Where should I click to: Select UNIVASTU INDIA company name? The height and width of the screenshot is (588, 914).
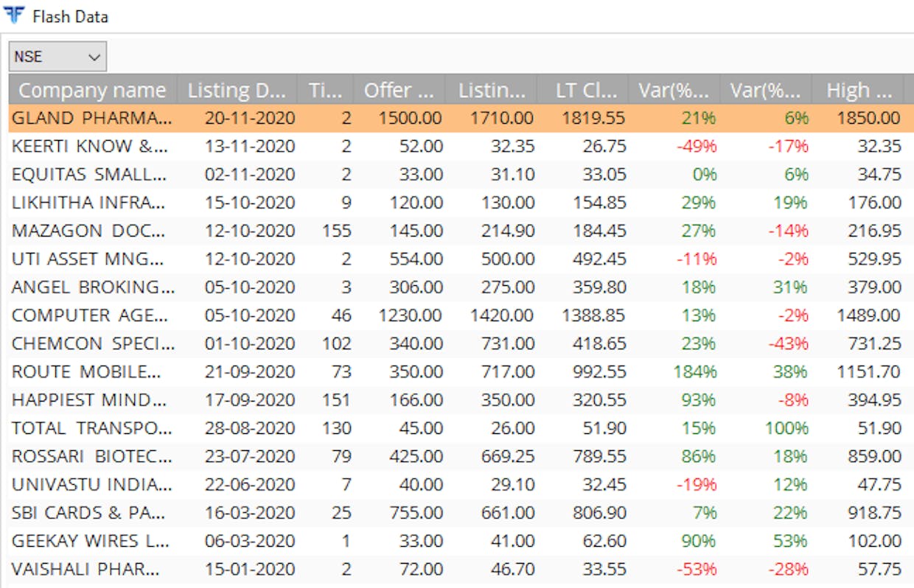(91, 484)
